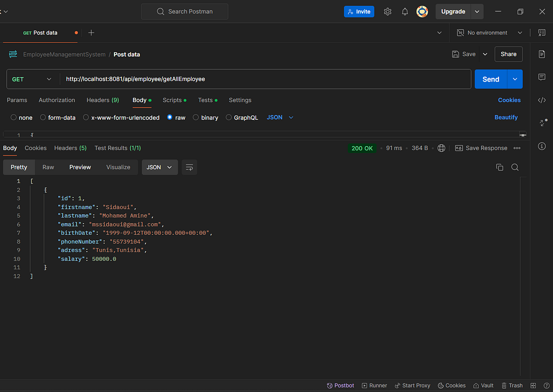Open the related requests icon in the right sidebar
553x392 pixels.
pos(543,123)
